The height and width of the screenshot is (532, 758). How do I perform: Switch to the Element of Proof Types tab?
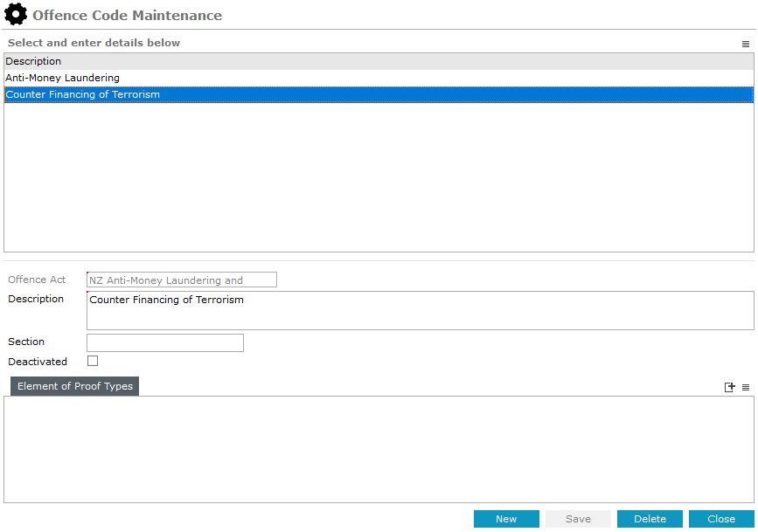click(74, 386)
